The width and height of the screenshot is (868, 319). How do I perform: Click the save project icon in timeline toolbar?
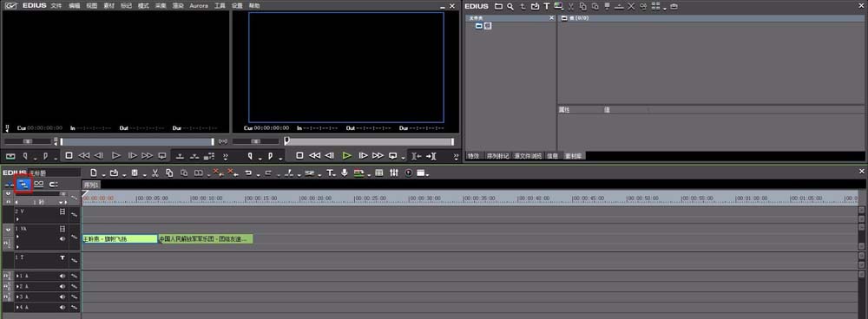point(135,173)
